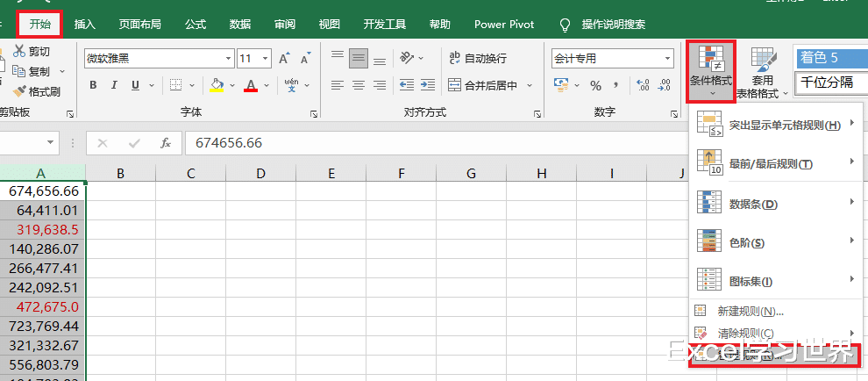Apply percent style (%)
Viewport: 868px width, 381px height.
(x=595, y=85)
